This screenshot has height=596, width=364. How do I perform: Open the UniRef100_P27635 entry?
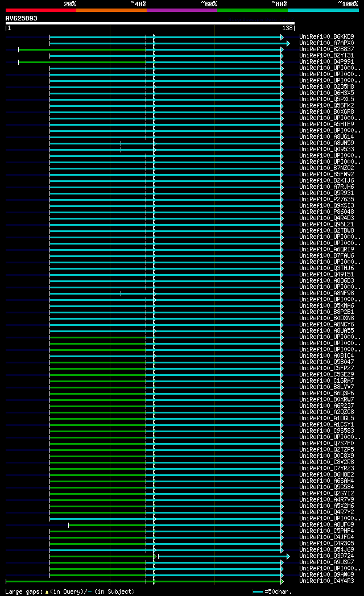[326, 200]
